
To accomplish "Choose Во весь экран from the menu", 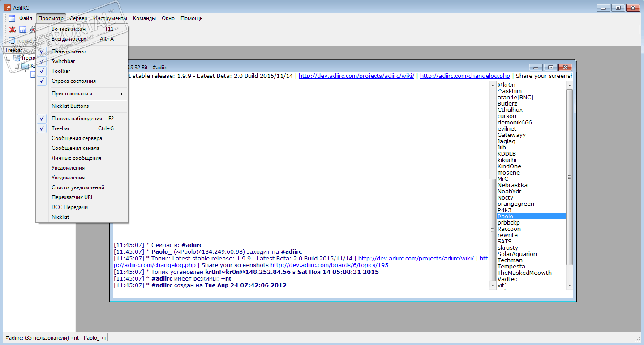I will pyautogui.click(x=82, y=29).
